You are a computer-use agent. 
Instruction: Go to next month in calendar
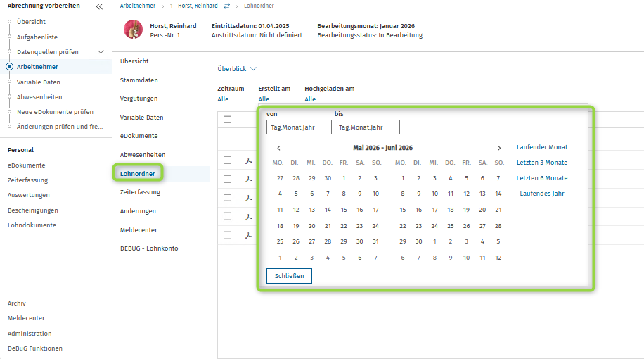[499, 148]
